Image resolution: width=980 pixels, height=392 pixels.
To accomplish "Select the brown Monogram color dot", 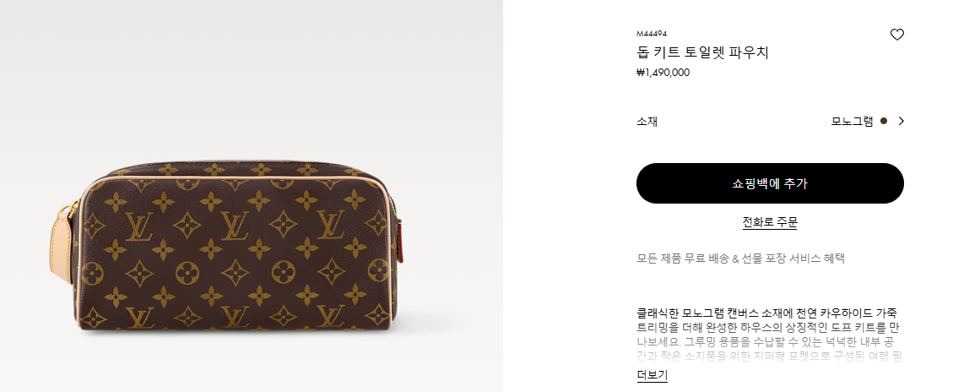I will click(883, 122).
